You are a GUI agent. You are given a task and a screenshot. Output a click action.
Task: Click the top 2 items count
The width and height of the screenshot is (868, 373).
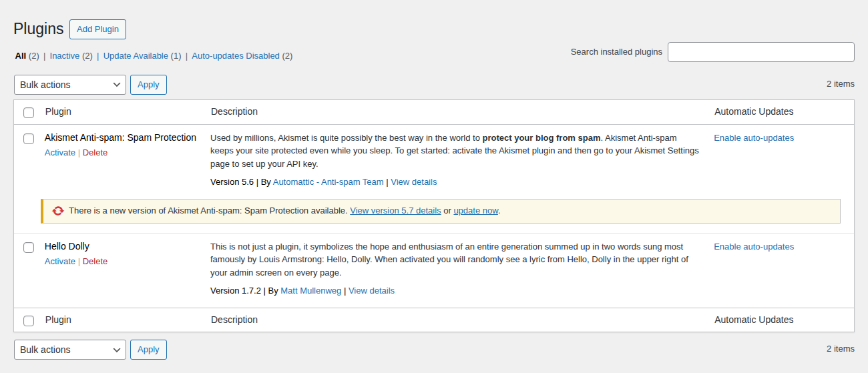pos(841,84)
